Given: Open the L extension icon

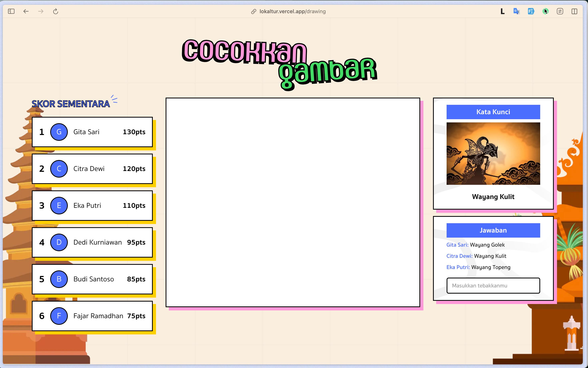Looking at the screenshot, I should point(502,11).
